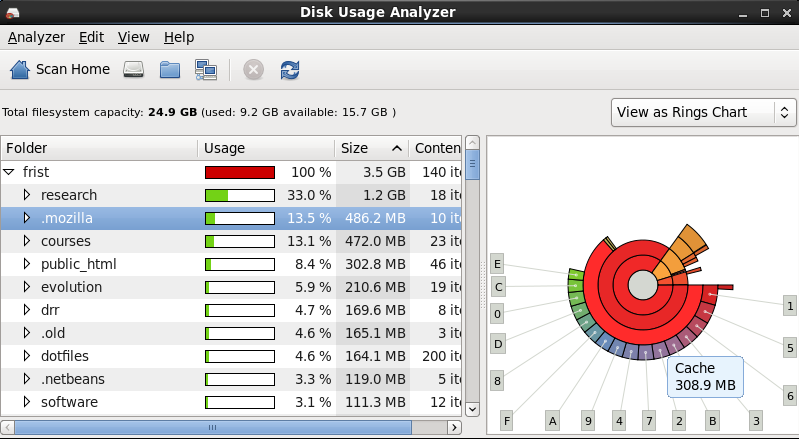
Task: Click the scan filesystem drive icon
Action: coord(135,69)
